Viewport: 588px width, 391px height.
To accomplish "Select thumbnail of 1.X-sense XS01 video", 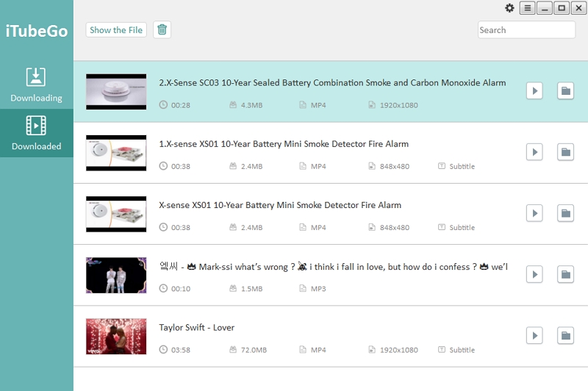I will click(116, 153).
